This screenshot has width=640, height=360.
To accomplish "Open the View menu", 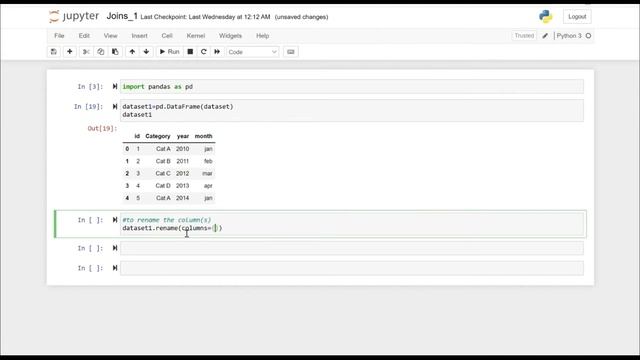I will coord(110,36).
